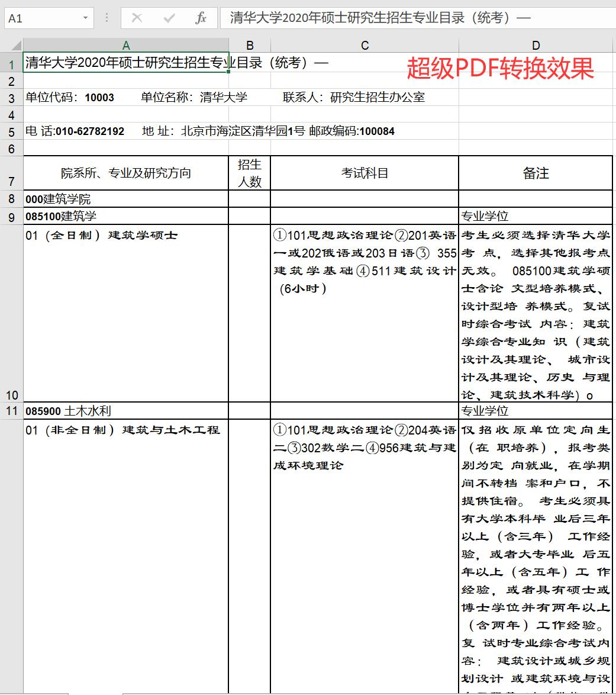Click remarks cell starting 仅招收原单位定向生
The height and width of the screenshot is (695, 616).
tap(536, 556)
